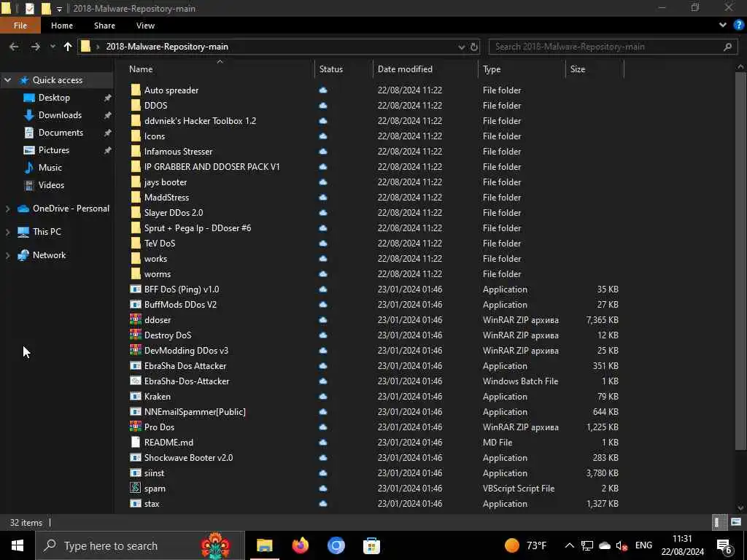Click the 2018-Malware-Repository-main breadcrumb
This screenshot has width=747, height=560.
(167, 47)
